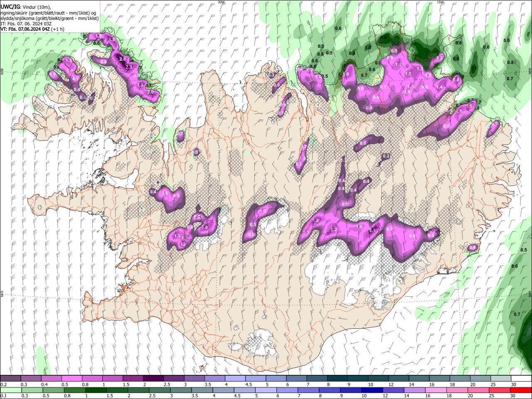Click the '(+1 h)' forecast offset text

[58, 29]
